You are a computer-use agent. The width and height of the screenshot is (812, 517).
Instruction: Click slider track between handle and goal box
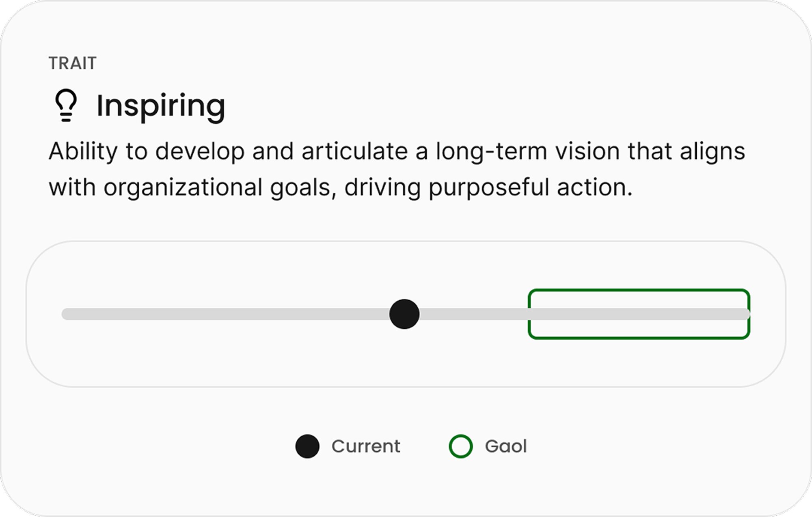(x=473, y=314)
